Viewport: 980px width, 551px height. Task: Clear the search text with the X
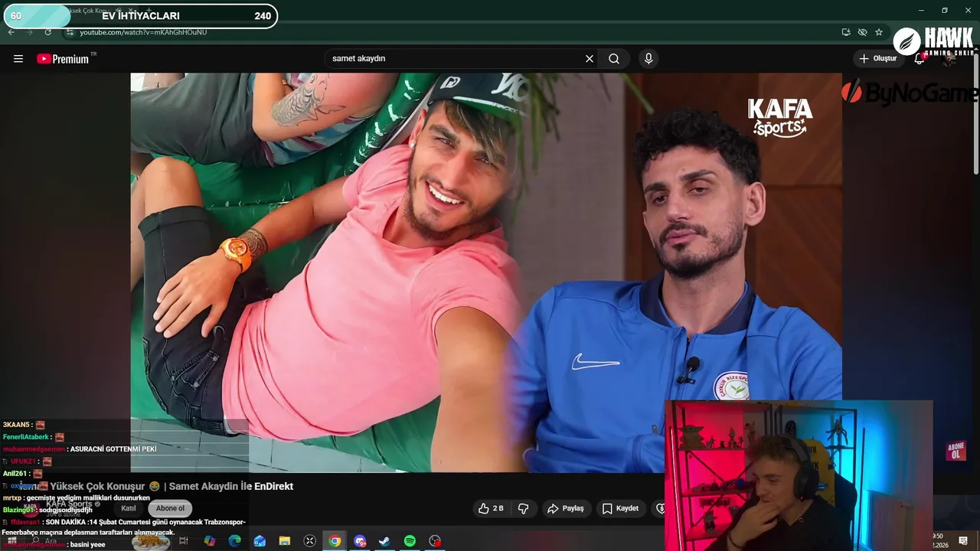(x=590, y=59)
